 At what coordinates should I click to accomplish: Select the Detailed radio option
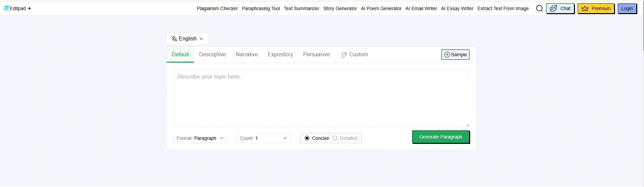[x=335, y=138]
